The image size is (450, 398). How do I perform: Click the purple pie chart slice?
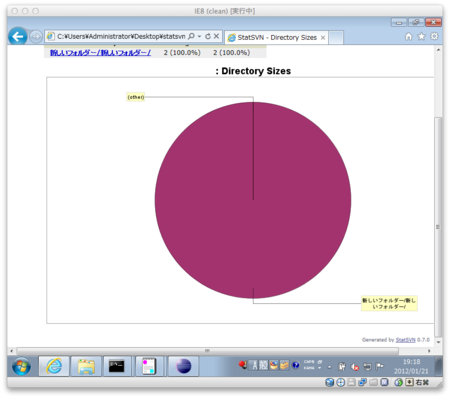tap(253, 200)
